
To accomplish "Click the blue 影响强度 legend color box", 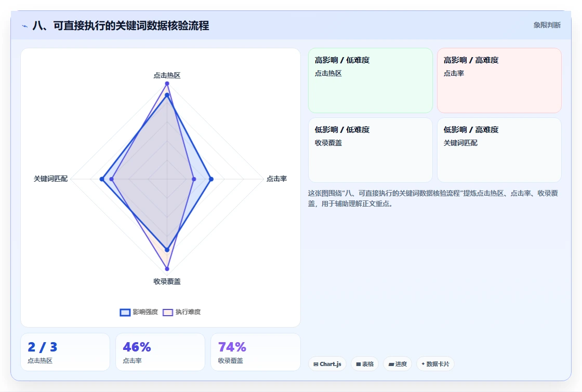I will click(125, 312).
